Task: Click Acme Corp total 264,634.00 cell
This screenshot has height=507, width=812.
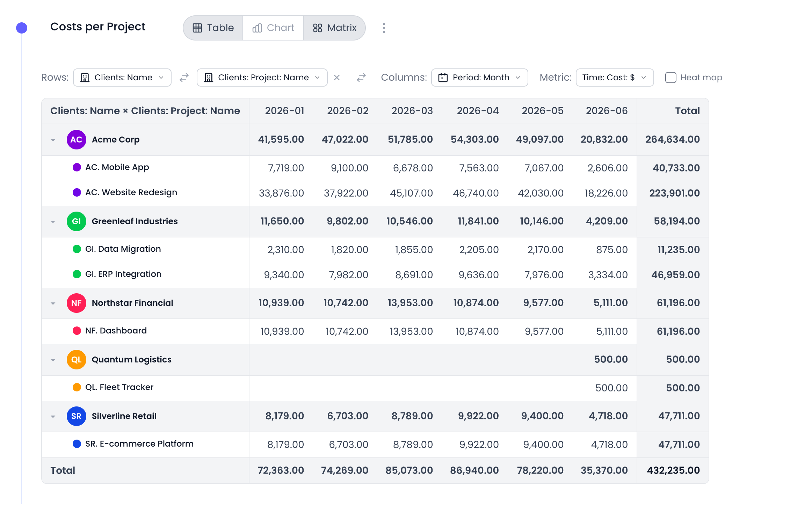Action: tap(673, 140)
